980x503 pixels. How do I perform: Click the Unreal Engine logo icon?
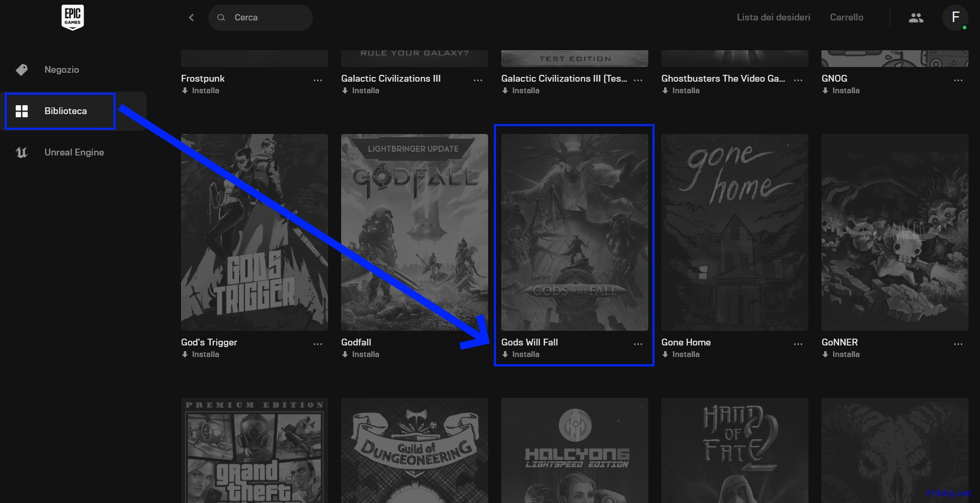point(21,152)
